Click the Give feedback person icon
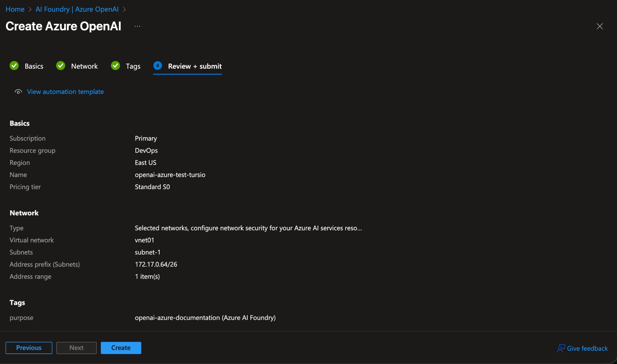 [x=561, y=348]
